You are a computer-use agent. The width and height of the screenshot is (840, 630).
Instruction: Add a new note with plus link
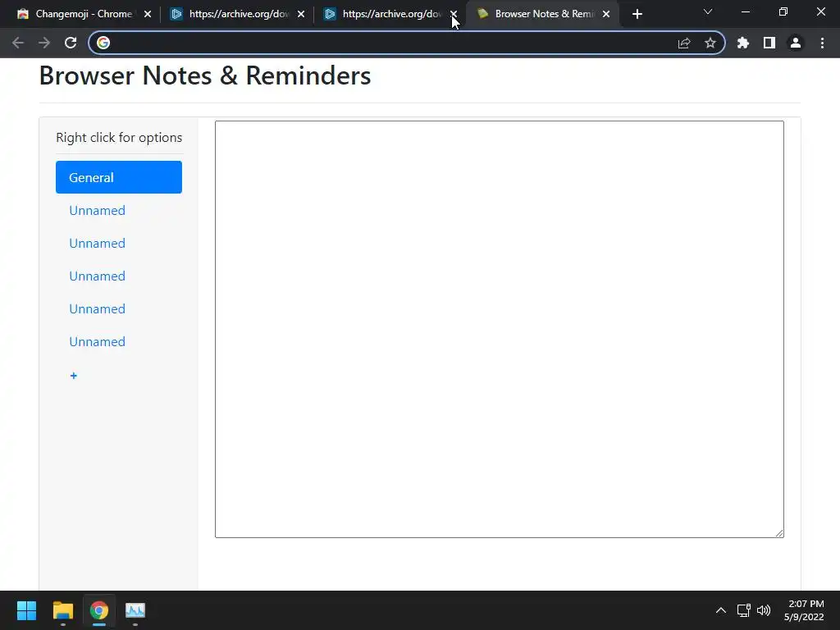[x=73, y=376]
